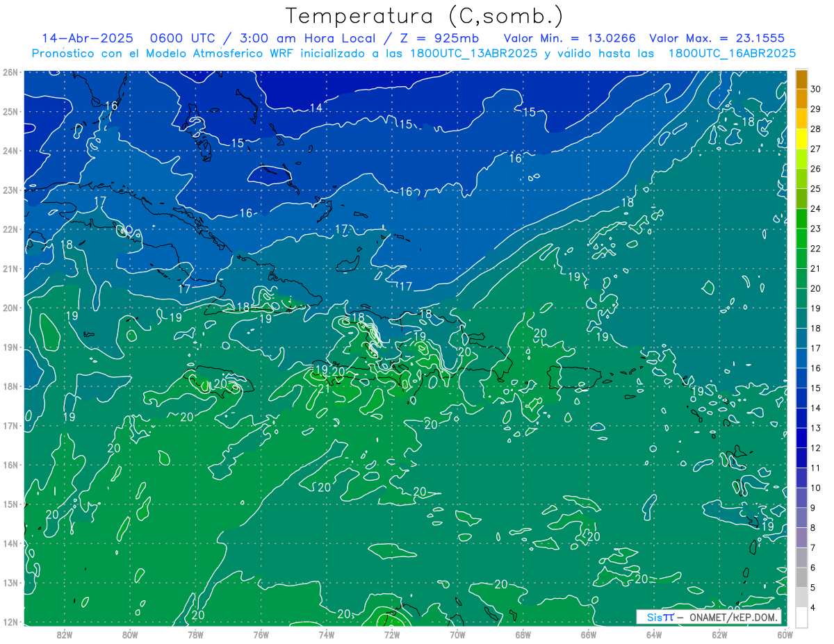Click initialization time '1800UTC_13ABR2025'
834x644 pixels.
pos(473,53)
